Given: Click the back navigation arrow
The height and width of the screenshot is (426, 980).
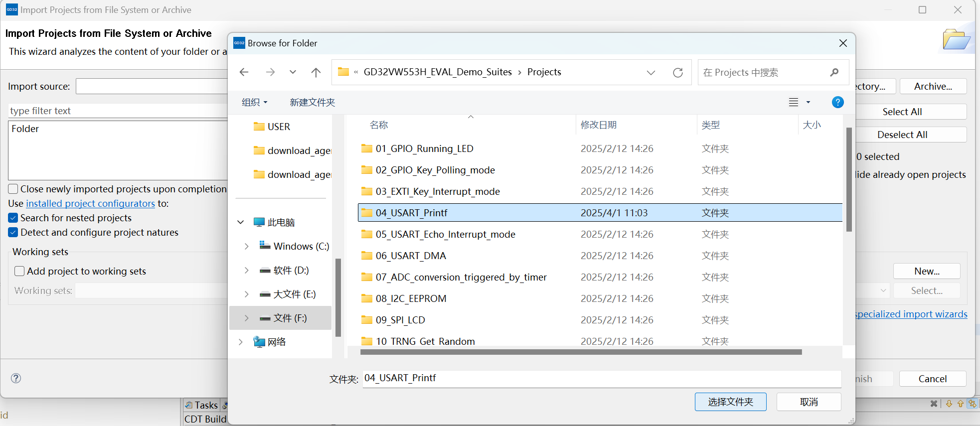Looking at the screenshot, I should (x=244, y=72).
